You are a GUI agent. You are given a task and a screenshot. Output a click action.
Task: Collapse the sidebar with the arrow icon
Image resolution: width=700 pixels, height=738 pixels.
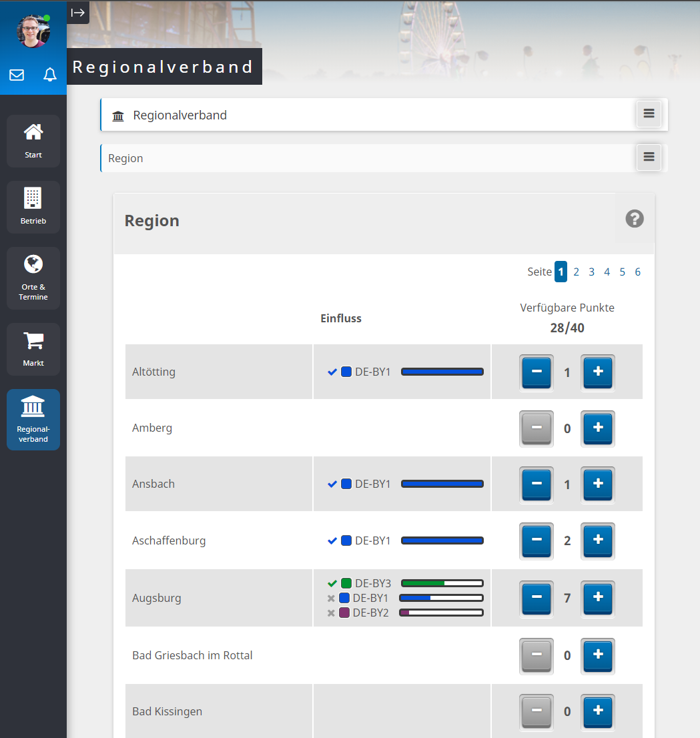point(78,12)
